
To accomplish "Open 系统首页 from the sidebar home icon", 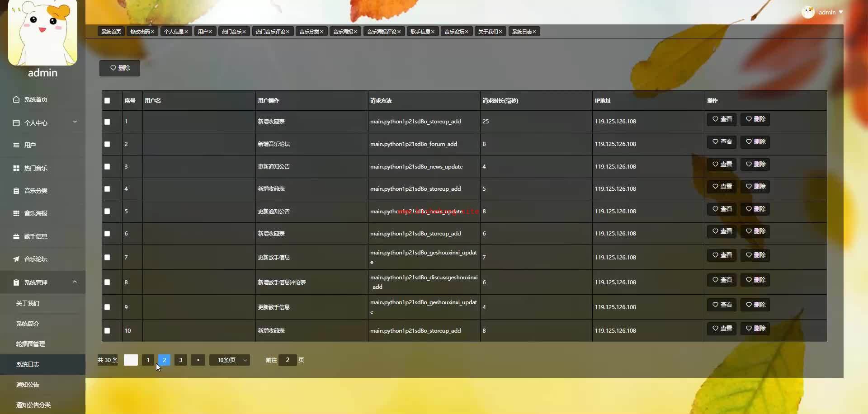I will pos(16,99).
